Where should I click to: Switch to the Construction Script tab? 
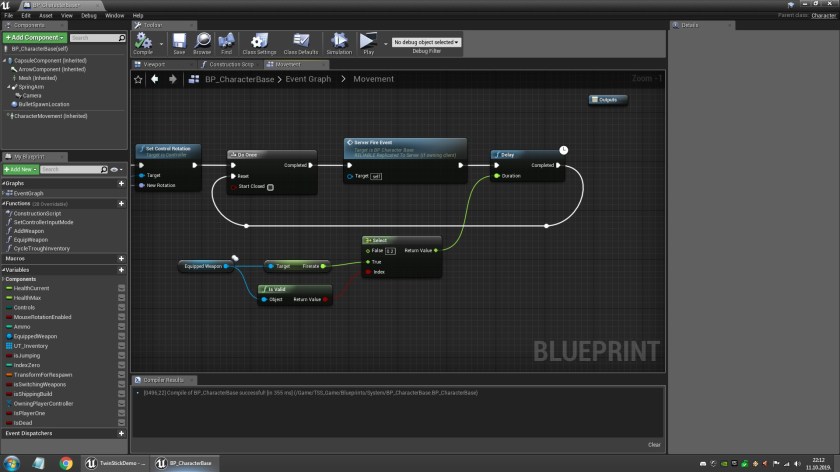point(229,64)
